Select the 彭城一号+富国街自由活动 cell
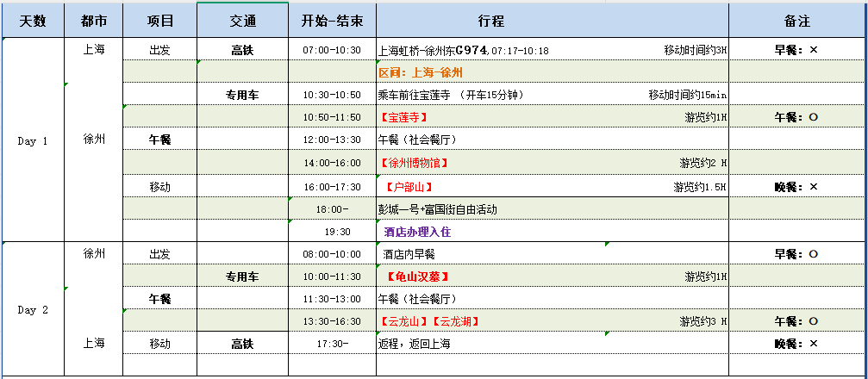868x379 pixels. (x=552, y=208)
